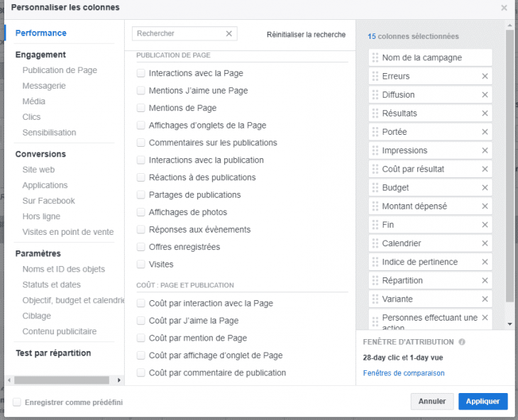Screen dimensions: 518x420
Task: Grab the drag handle next to Portée
Action: click(x=375, y=132)
